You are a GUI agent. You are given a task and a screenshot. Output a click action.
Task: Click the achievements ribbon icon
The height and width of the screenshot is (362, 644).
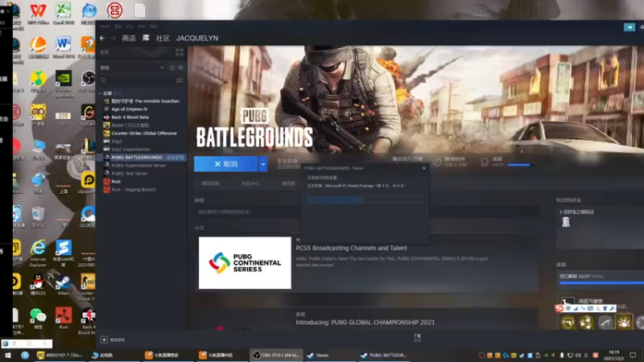coord(485,162)
